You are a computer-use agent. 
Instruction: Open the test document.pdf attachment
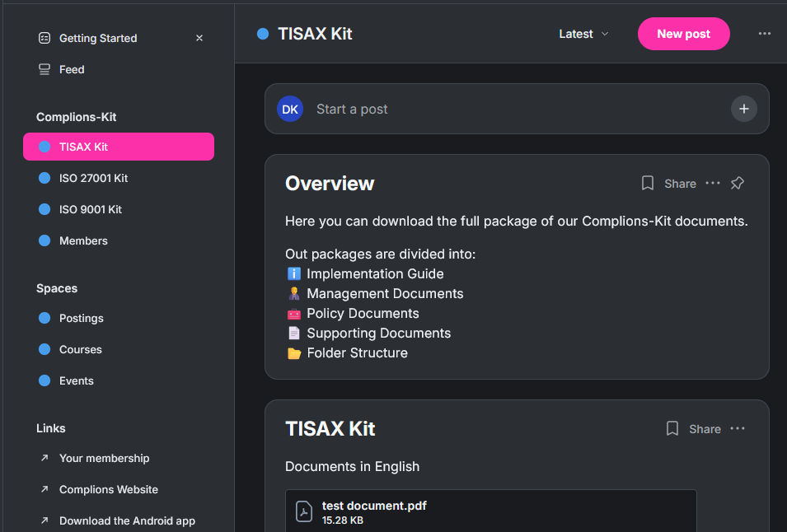[x=374, y=506]
